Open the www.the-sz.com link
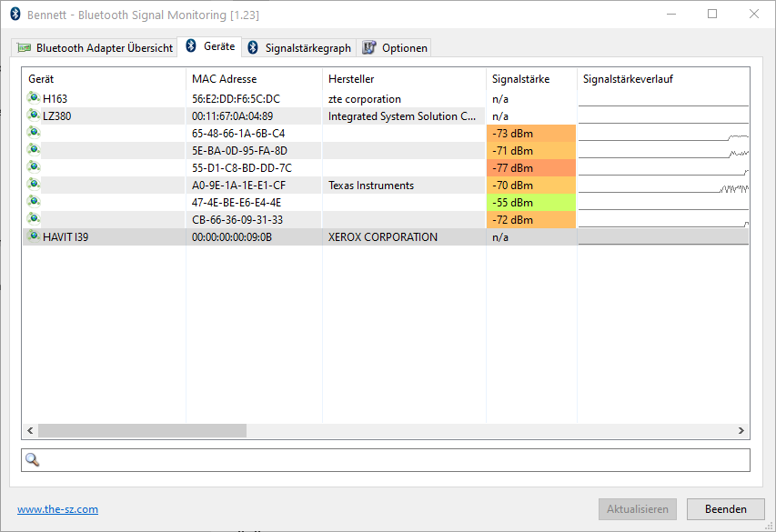The height and width of the screenshot is (532, 776). point(57,509)
